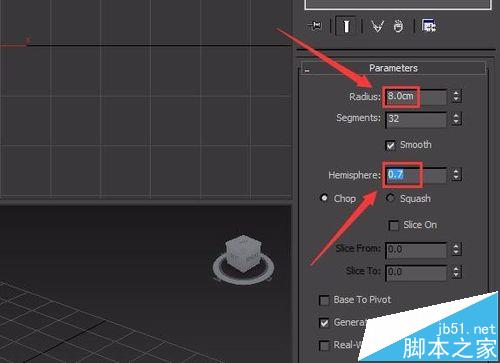
Task: Click the Slice To value field
Action: 416,272
